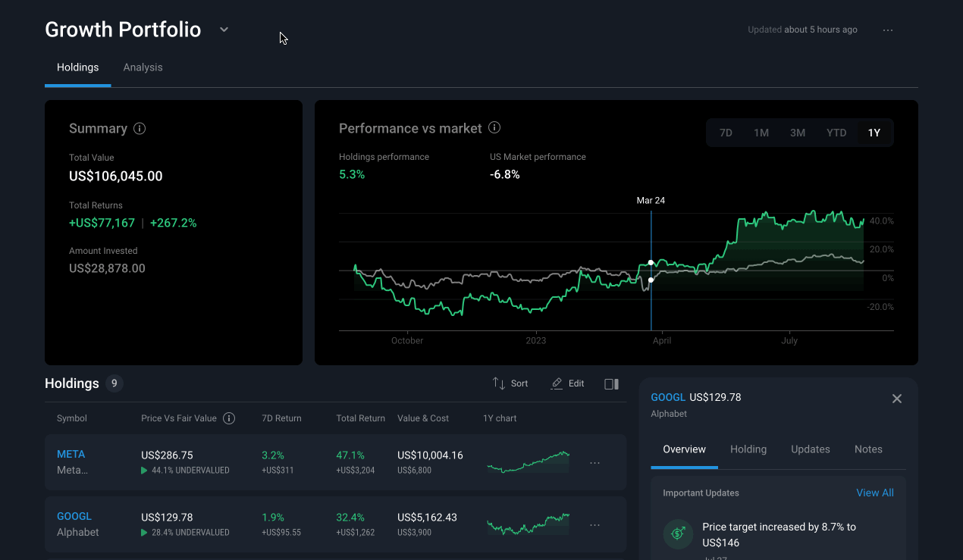This screenshot has width=963, height=560.
Task: Click the 7D Return column header
Action: 281,418
